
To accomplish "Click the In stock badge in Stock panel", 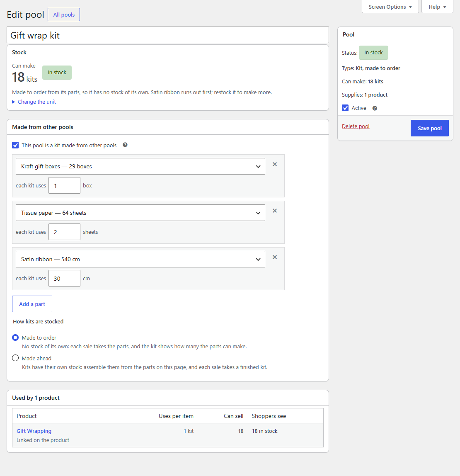I will click(x=57, y=73).
